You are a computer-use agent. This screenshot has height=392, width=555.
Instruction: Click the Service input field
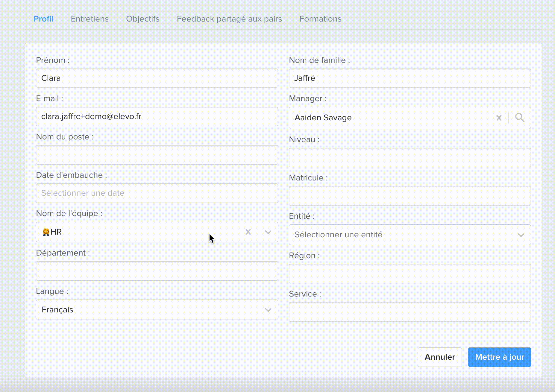(x=410, y=312)
